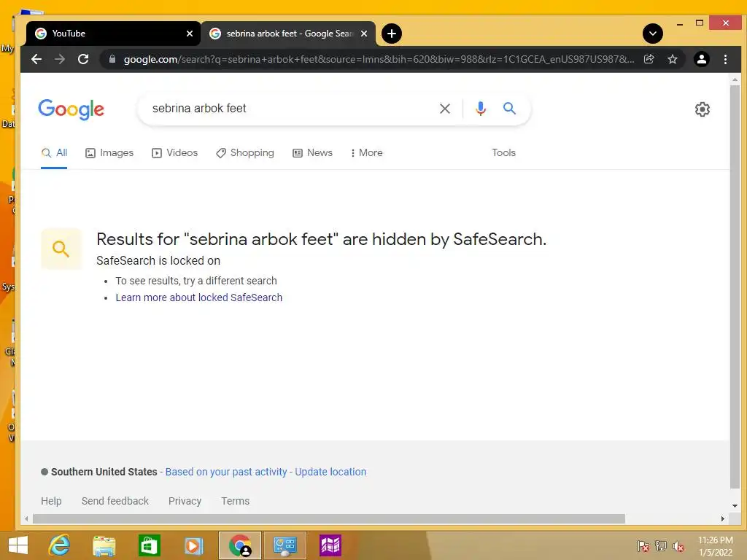
Task: Launch Internet Explorer from taskbar
Action: click(x=60, y=545)
